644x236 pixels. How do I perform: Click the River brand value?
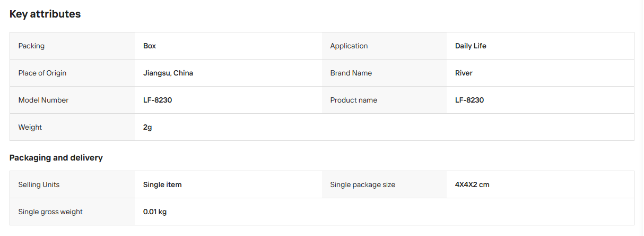tap(464, 73)
